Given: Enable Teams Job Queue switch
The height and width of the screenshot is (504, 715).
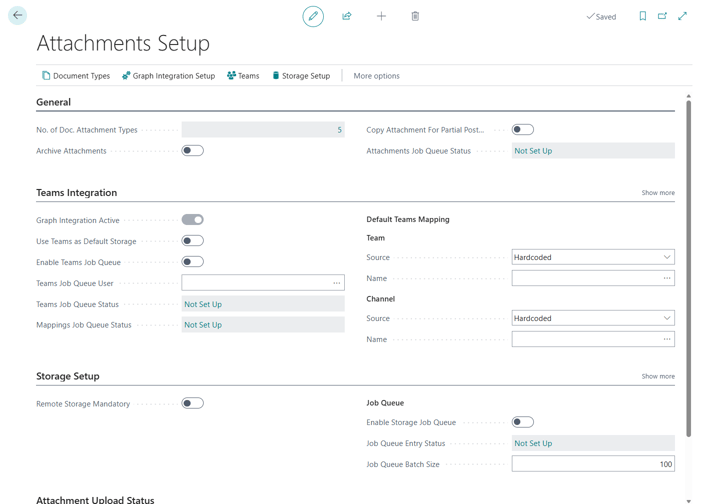Looking at the screenshot, I should click(192, 262).
